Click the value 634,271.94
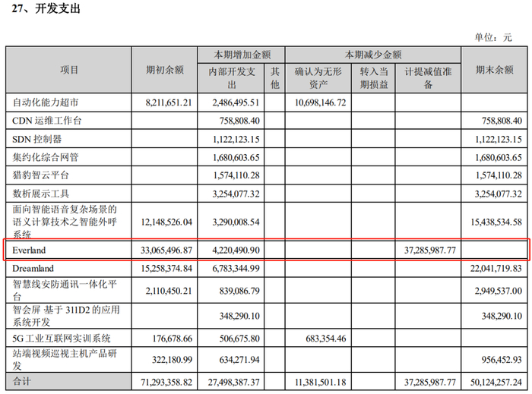This screenshot has width=532, height=394. (239, 360)
